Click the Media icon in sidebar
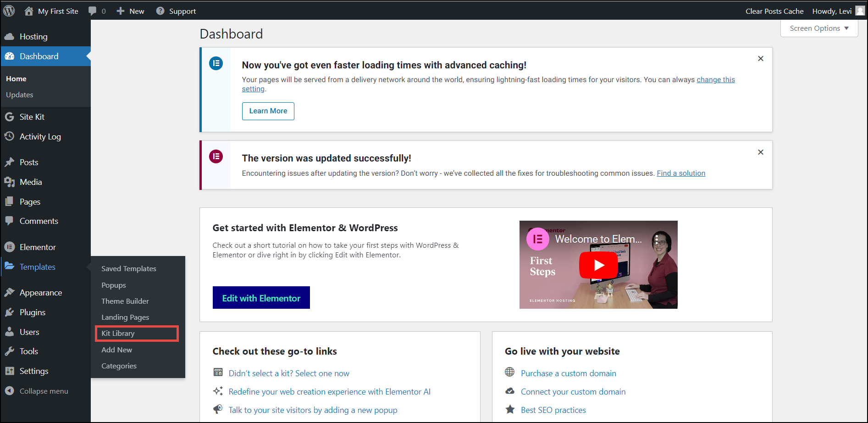 10,182
